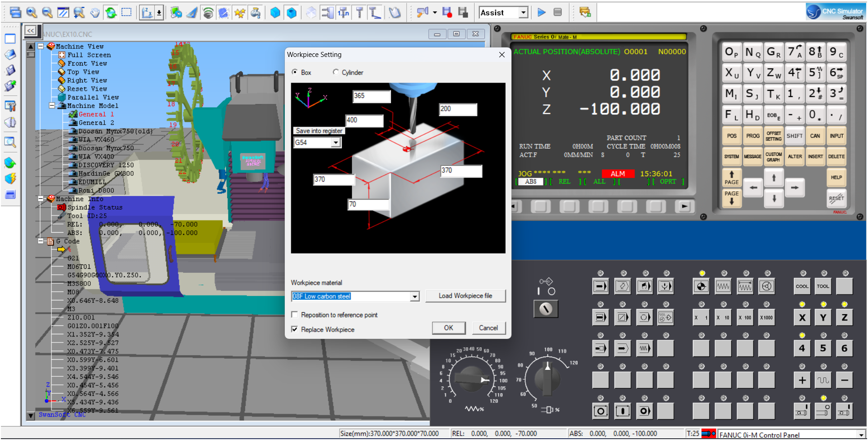This screenshot has width=868, height=440.
Task: Click the RESET key on the keypad
Action: pos(836,198)
